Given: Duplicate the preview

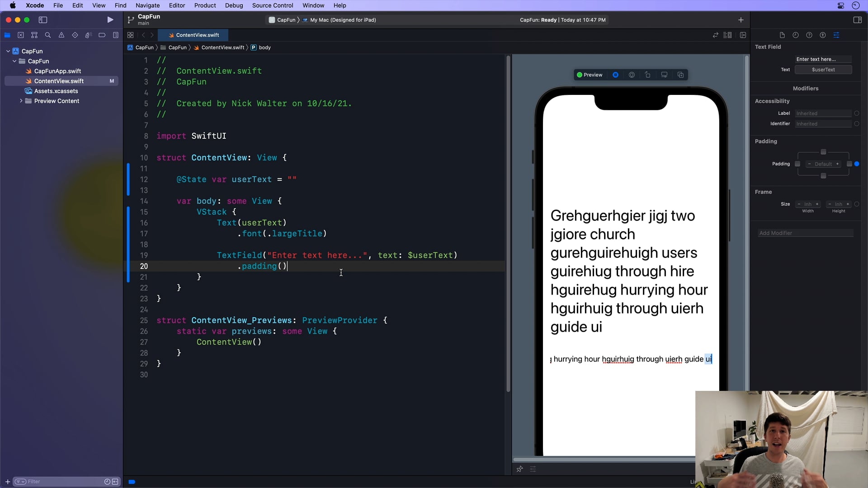Looking at the screenshot, I should click(x=680, y=75).
